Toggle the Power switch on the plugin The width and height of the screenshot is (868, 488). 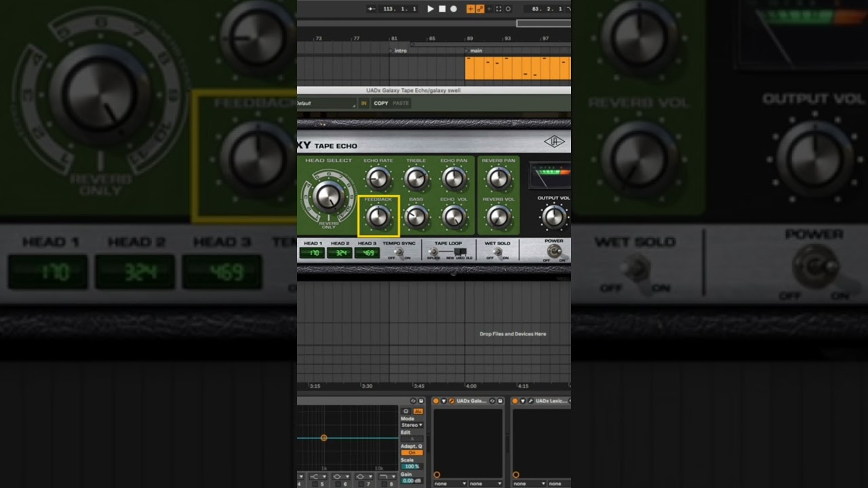[553, 251]
